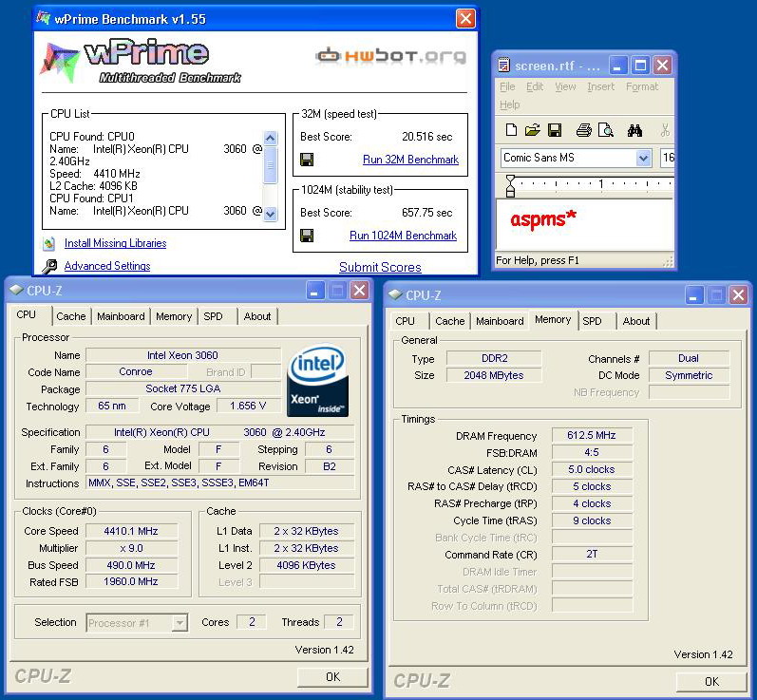The width and height of the screenshot is (757, 700).
Task: Switch to Mainboard tab in left CPU-Z
Action: tap(121, 316)
